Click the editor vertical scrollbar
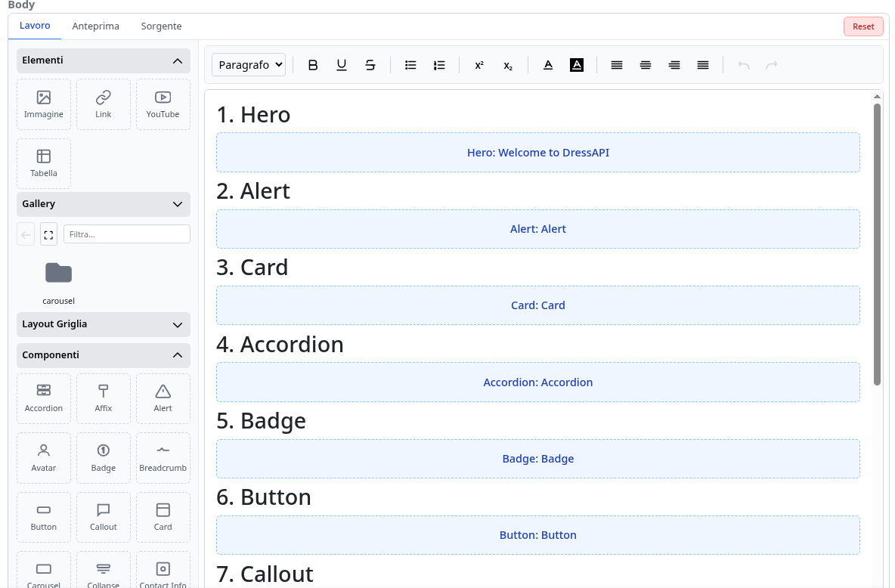This screenshot has height=588, width=895. tap(878, 244)
